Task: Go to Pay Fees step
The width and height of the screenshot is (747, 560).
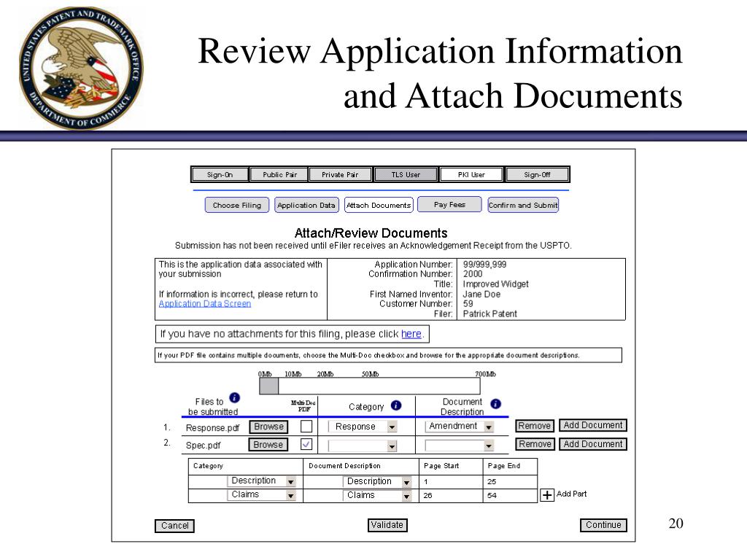Action: pos(449,204)
